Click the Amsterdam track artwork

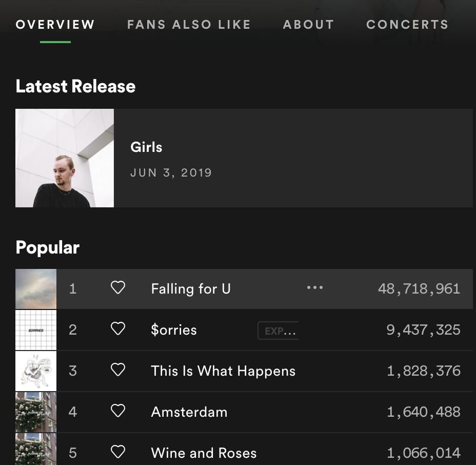tap(36, 412)
